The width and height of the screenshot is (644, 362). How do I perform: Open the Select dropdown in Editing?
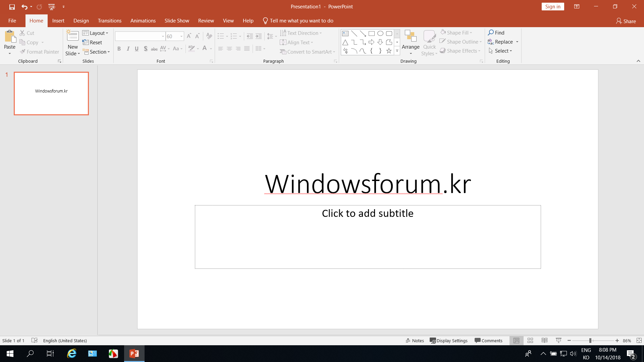click(500, 51)
